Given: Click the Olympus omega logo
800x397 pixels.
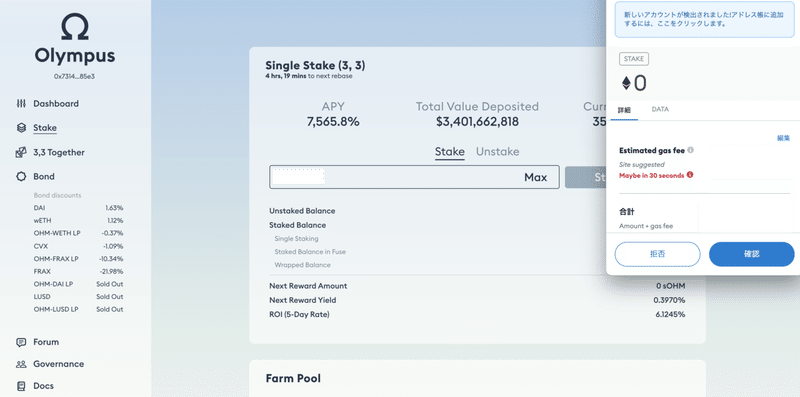Looking at the screenshot, I should click(75, 27).
